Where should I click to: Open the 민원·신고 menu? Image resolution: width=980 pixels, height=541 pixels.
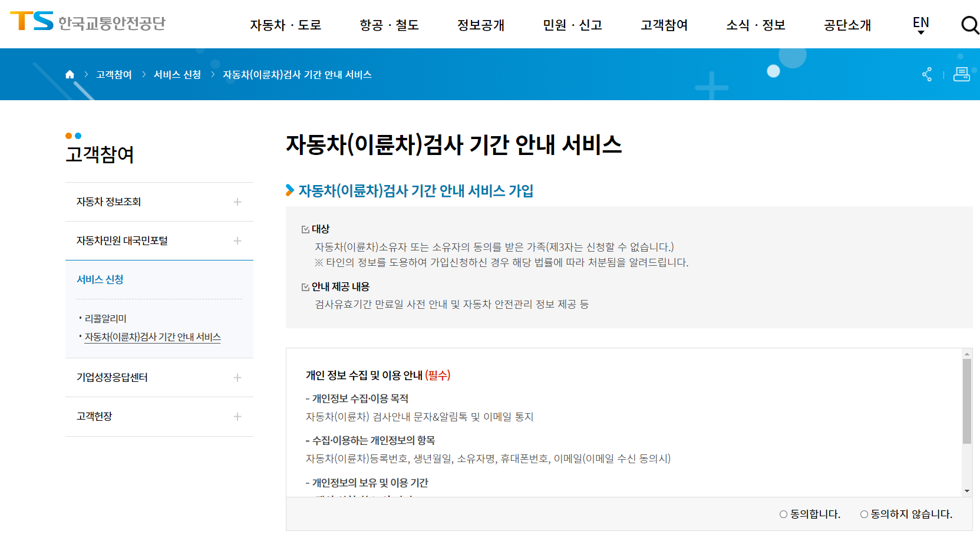[571, 25]
